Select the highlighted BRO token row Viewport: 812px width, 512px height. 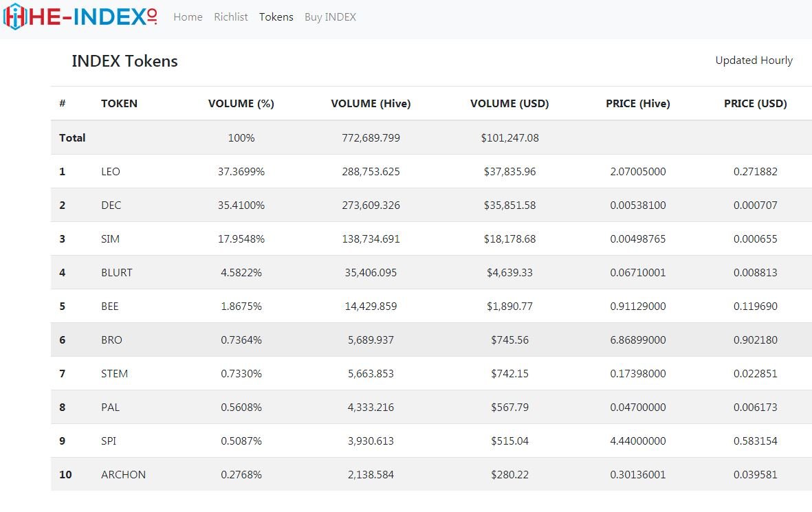coord(431,340)
